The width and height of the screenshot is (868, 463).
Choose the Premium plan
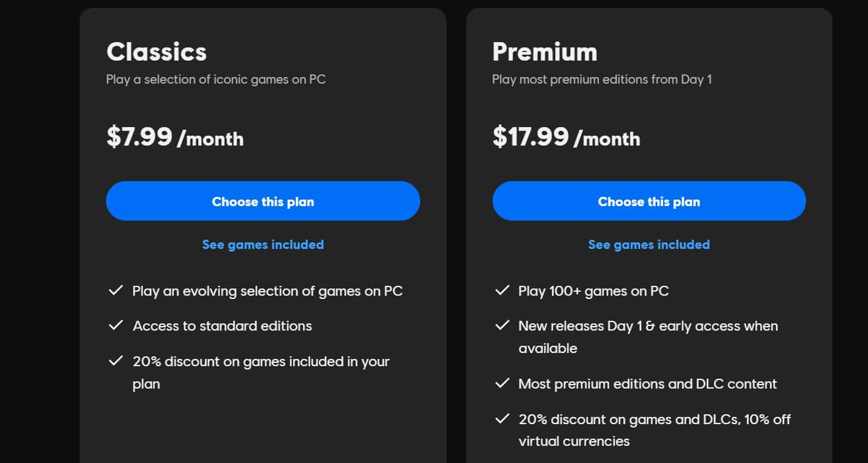[x=649, y=201]
